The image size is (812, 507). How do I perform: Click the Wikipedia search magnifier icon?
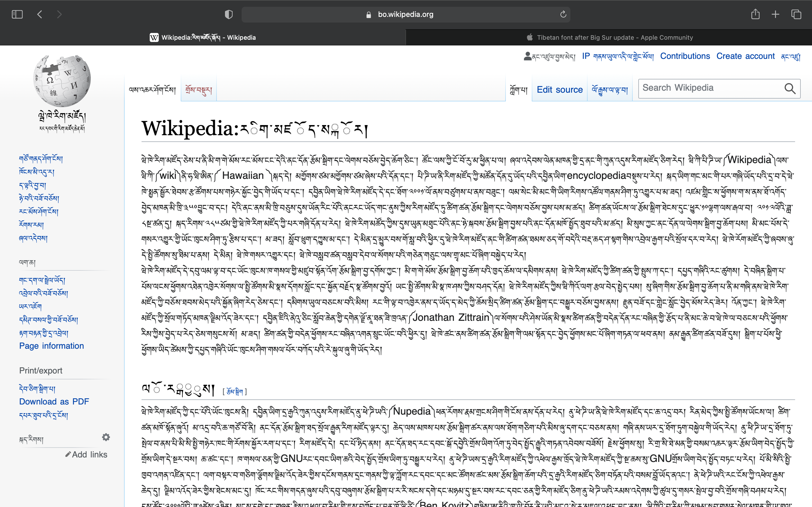(x=790, y=88)
